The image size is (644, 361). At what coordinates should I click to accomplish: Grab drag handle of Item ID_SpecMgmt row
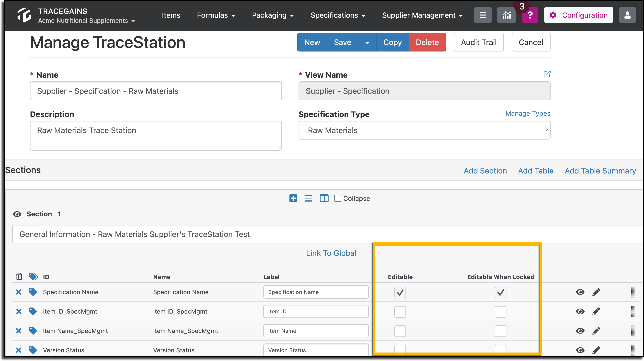point(633,311)
